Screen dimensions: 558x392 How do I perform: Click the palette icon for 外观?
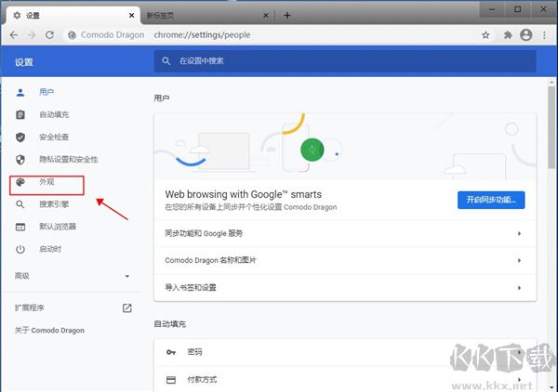point(20,182)
